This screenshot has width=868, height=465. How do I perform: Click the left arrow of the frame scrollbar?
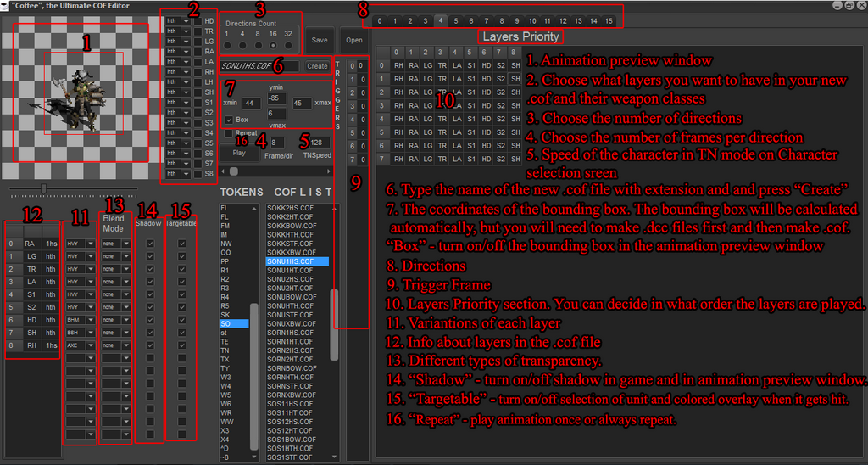tap(223, 171)
